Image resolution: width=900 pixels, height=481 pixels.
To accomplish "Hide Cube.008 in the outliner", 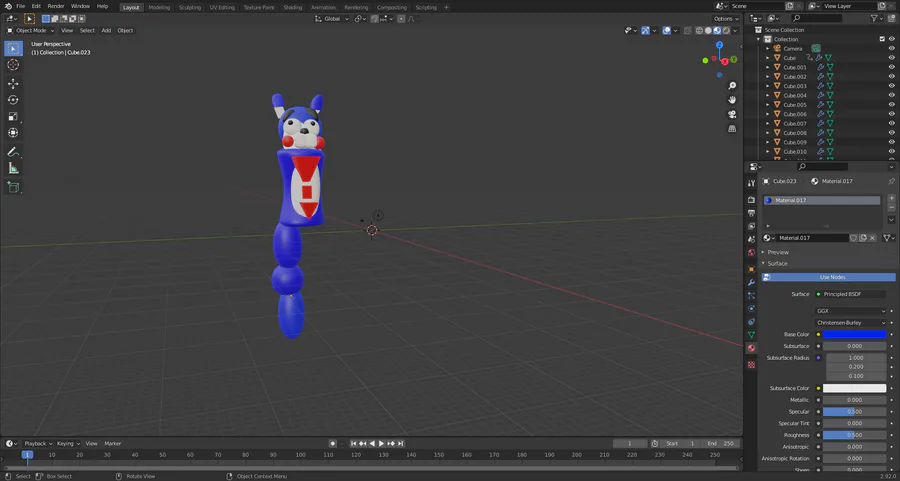I will pos(891,133).
